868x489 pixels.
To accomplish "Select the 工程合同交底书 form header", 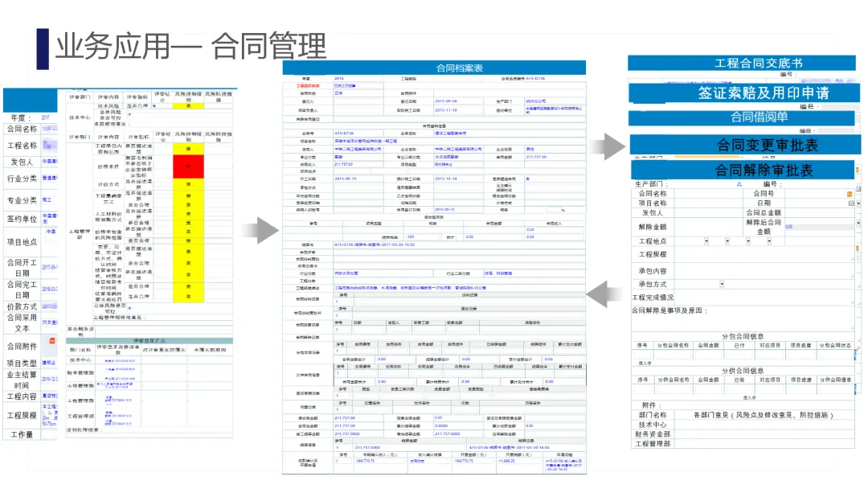I will point(742,63).
